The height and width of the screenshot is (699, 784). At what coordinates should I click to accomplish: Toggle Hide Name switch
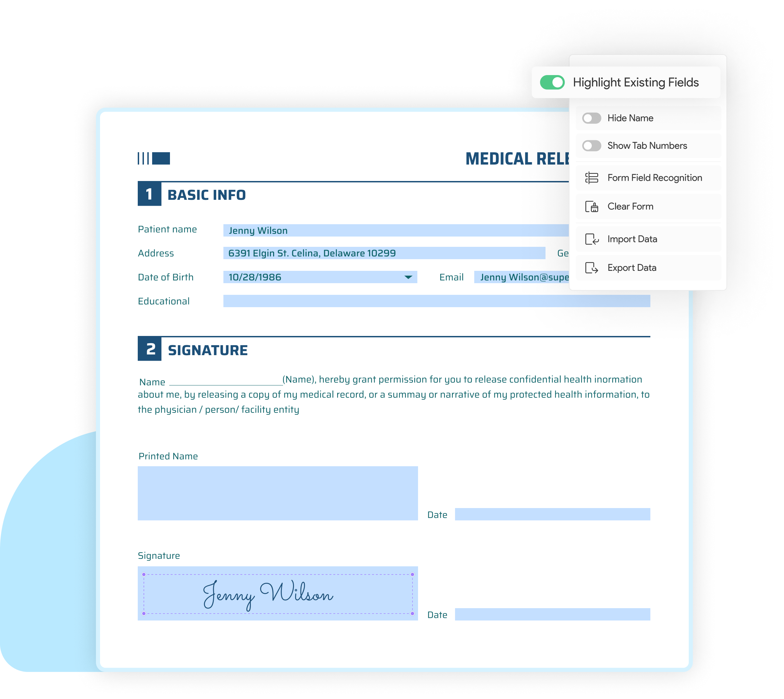pyautogui.click(x=592, y=118)
